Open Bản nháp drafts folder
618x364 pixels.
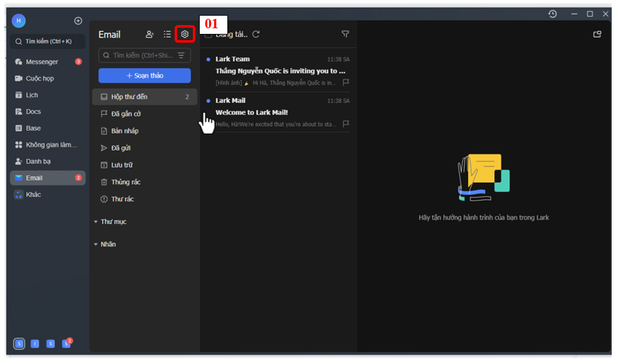tap(144, 131)
